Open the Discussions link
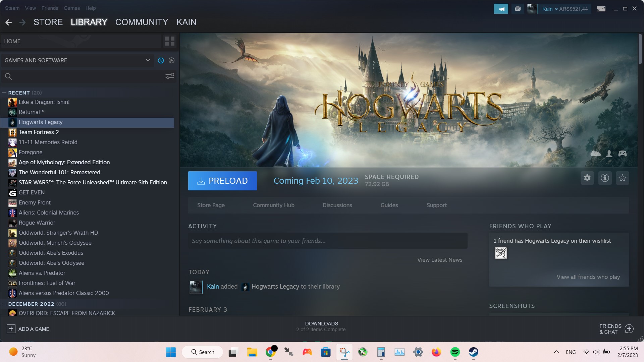 tap(337, 205)
